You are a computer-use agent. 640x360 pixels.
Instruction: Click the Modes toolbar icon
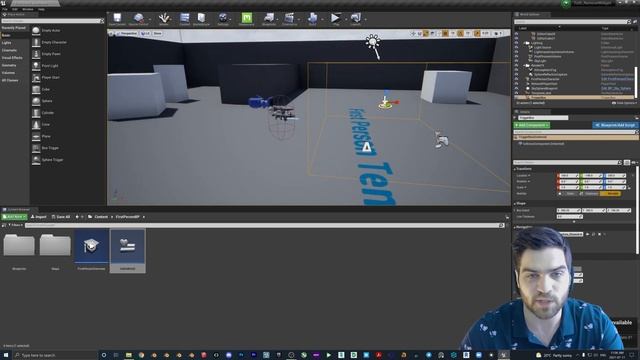coord(164,19)
